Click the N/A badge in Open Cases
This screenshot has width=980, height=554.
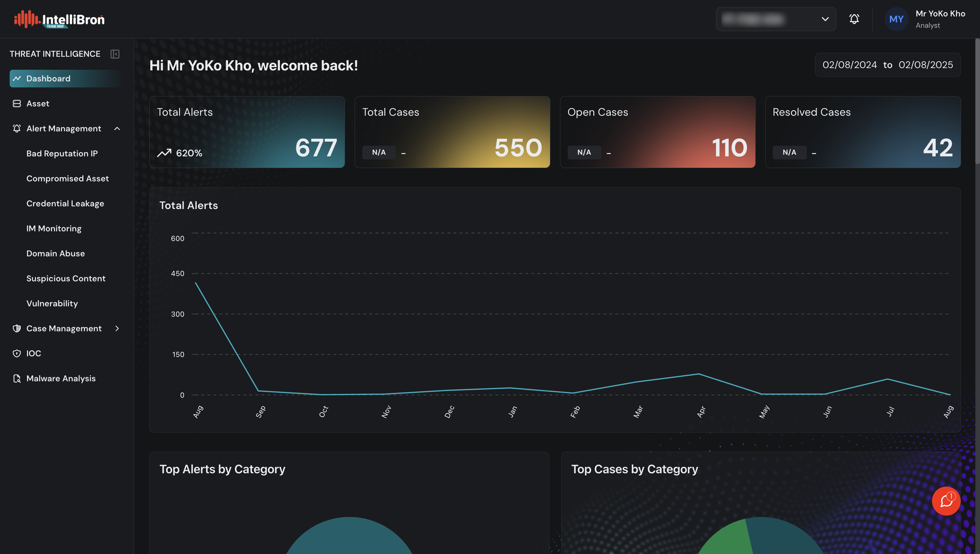(x=584, y=152)
